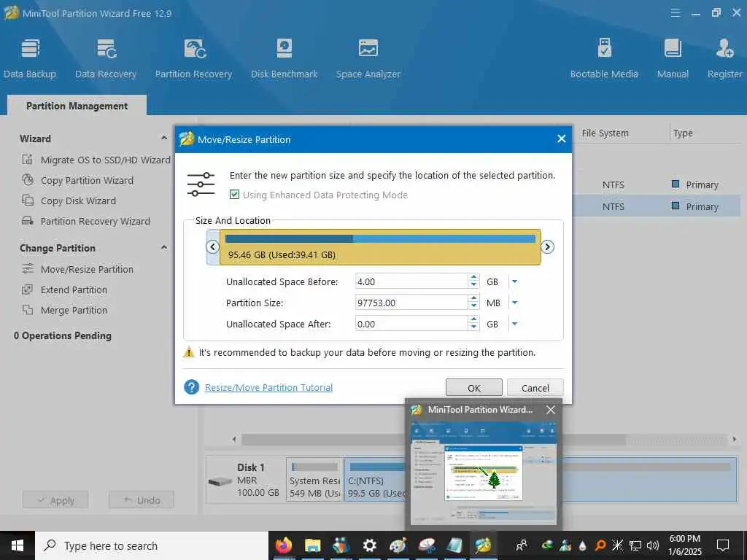Confirm dialog with OK button

coord(474,388)
